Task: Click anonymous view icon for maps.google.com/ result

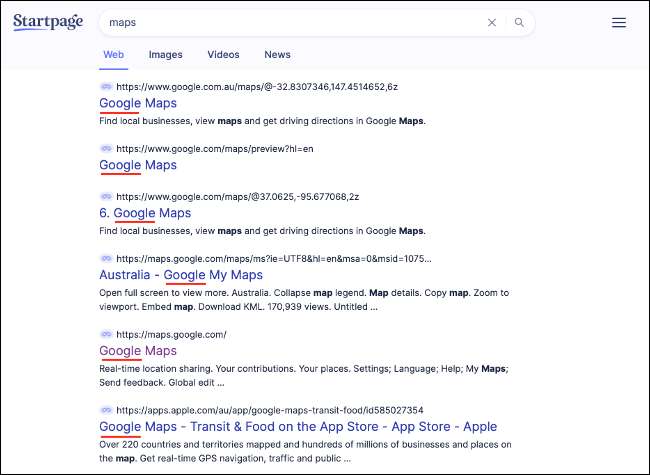Action: click(106, 334)
